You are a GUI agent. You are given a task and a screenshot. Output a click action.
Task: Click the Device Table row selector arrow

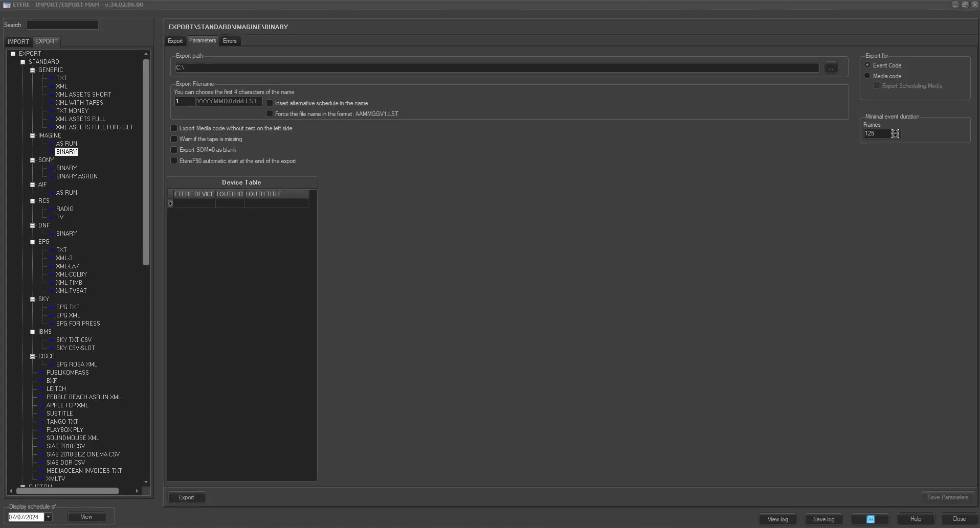[x=170, y=203]
